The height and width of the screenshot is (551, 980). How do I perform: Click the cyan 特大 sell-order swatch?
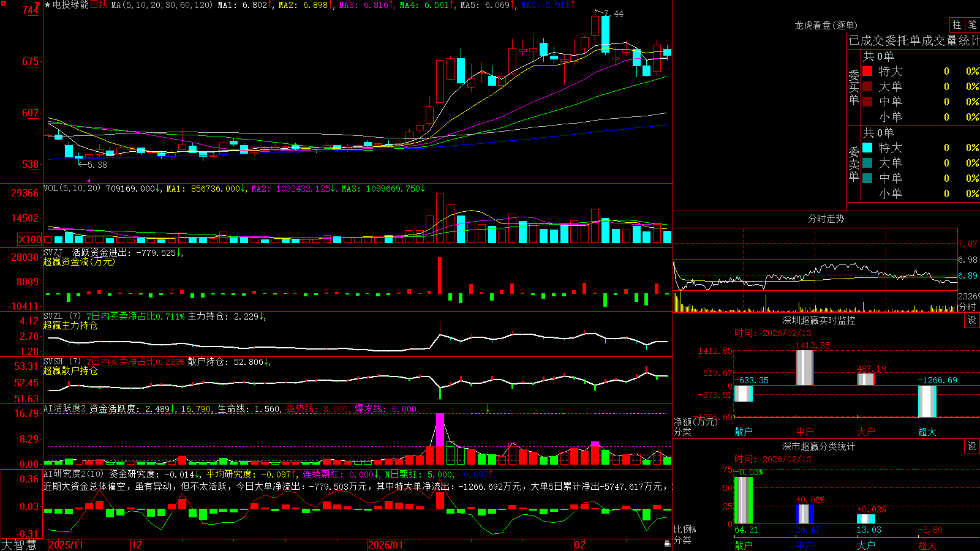(x=867, y=148)
